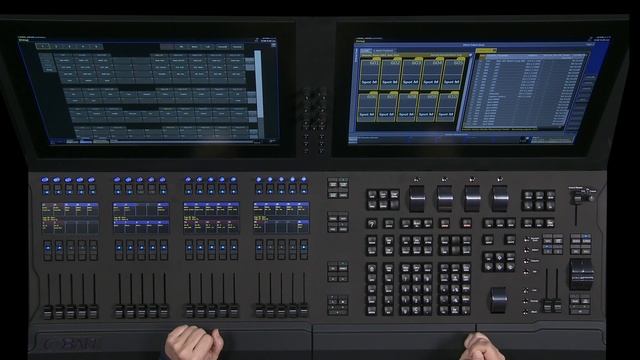Select the last Spot tile in bottom row
The height and width of the screenshot is (360, 640).
coord(448,106)
